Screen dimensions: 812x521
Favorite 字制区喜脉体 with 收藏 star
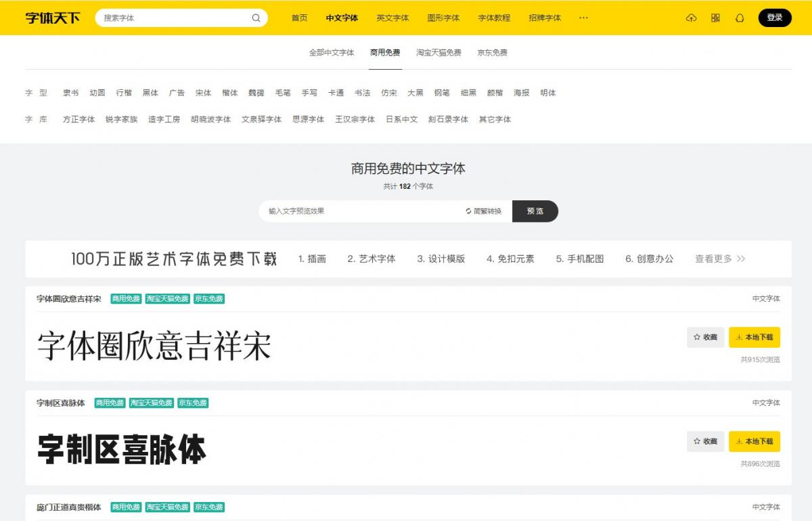[x=705, y=441]
